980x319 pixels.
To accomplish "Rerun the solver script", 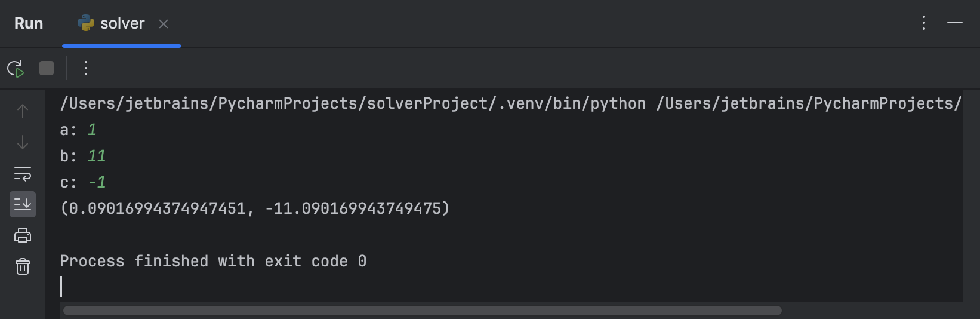I will pyautogui.click(x=16, y=69).
